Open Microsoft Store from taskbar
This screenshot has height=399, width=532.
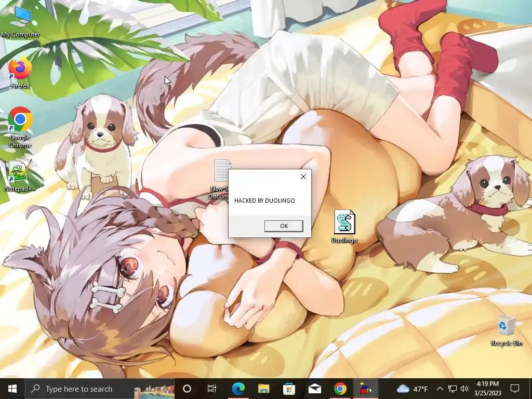tap(289, 389)
